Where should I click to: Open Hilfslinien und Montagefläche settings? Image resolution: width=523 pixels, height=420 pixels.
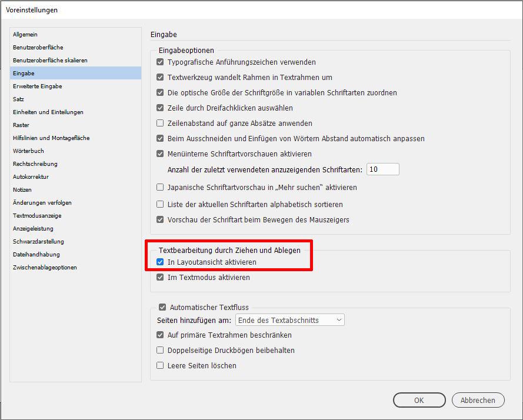(x=51, y=138)
